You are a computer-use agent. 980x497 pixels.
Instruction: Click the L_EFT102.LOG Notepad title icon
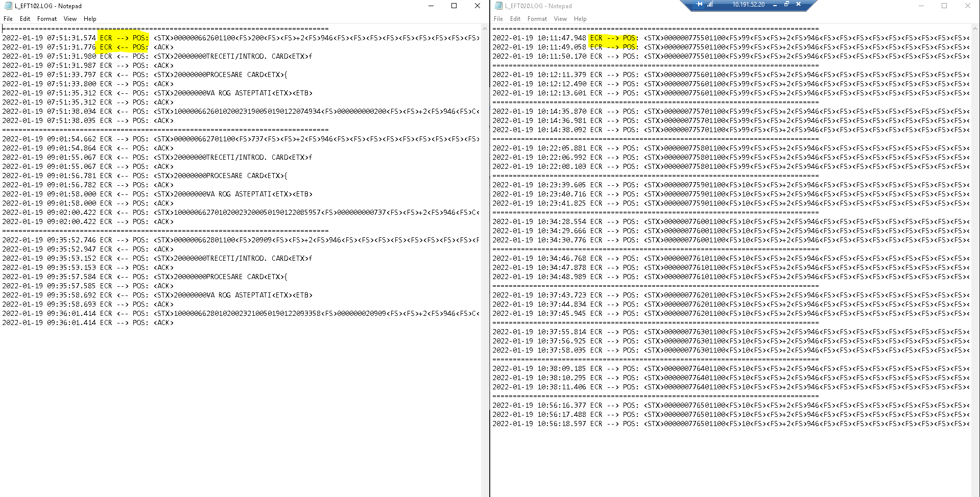(8, 6)
